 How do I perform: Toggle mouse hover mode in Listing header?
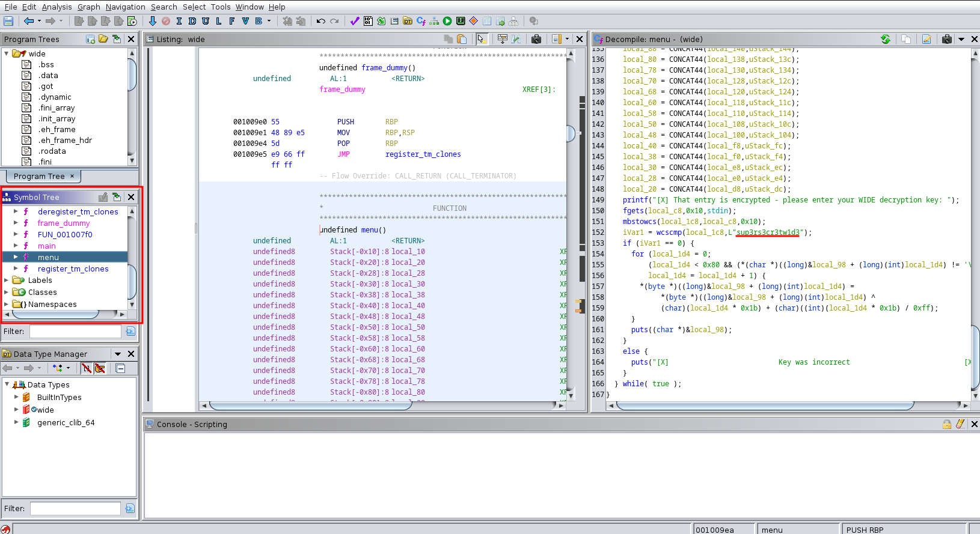tap(481, 39)
